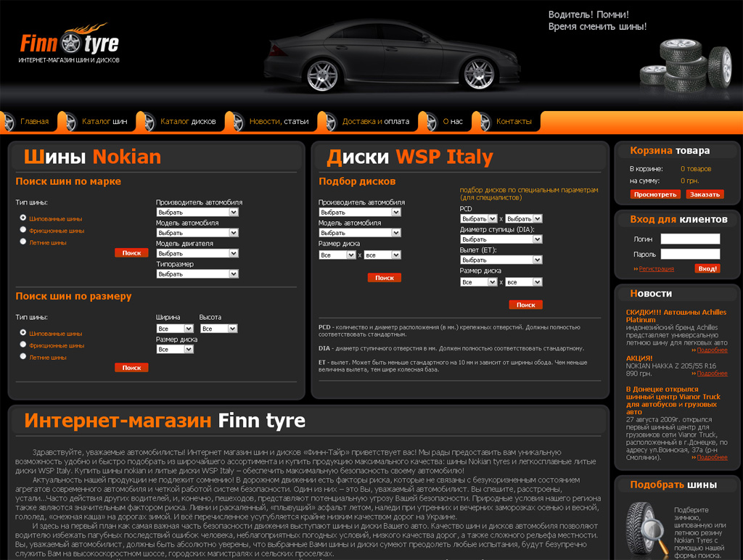This screenshot has width=743, height=560.
Task: Open the Каталог дисков menu item
Action: (188, 121)
